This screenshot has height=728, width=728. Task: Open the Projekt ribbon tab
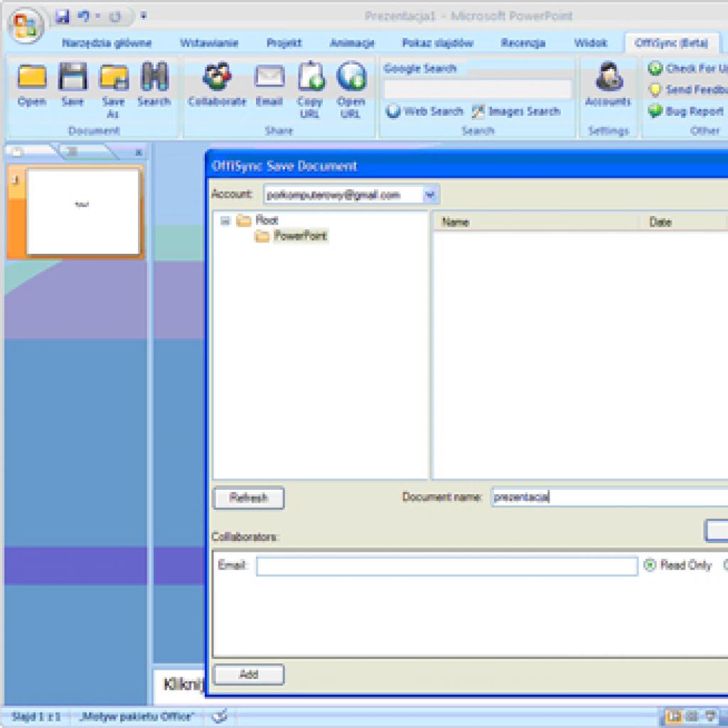pos(284,43)
